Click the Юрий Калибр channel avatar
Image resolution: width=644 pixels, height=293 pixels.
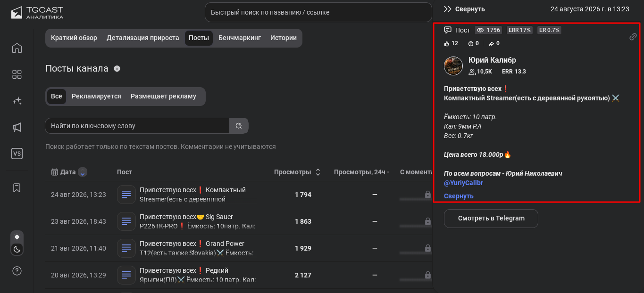(x=453, y=66)
